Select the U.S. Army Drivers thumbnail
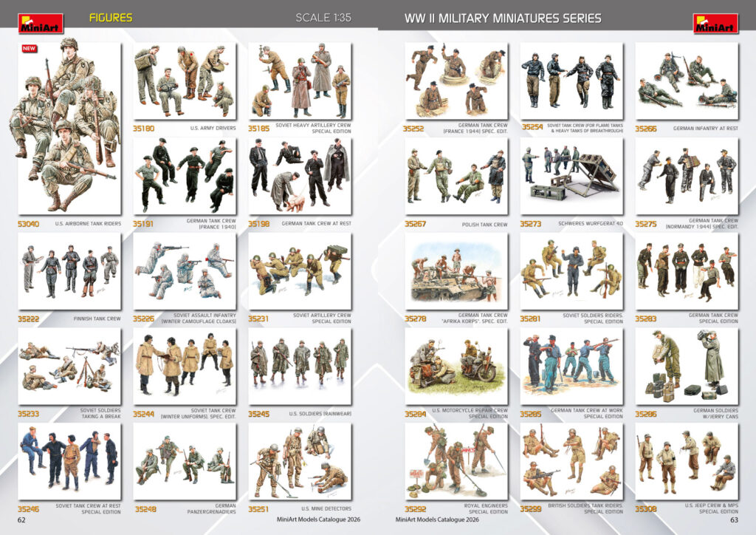 click(x=185, y=80)
